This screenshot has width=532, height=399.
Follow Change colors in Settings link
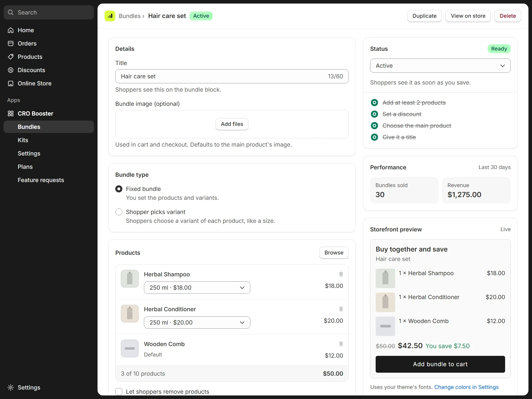pyautogui.click(x=466, y=387)
